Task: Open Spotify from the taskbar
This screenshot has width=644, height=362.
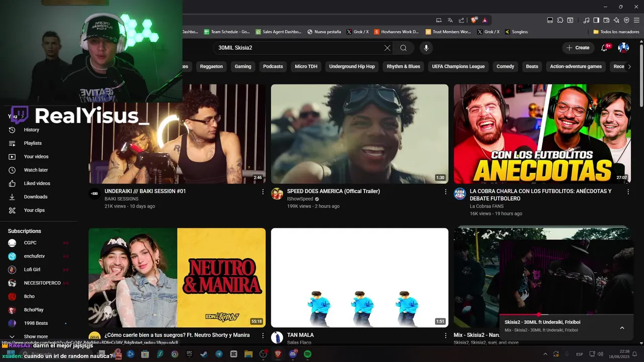Action: click(x=307, y=354)
